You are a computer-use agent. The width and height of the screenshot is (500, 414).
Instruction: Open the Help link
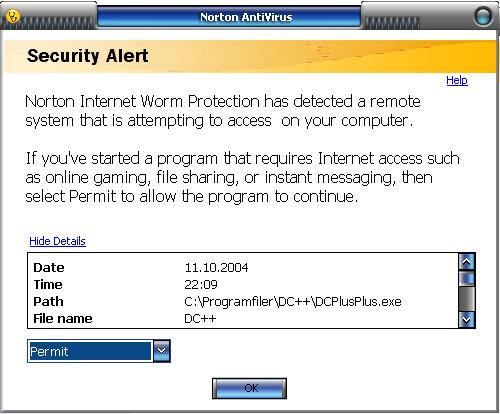click(457, 80)
